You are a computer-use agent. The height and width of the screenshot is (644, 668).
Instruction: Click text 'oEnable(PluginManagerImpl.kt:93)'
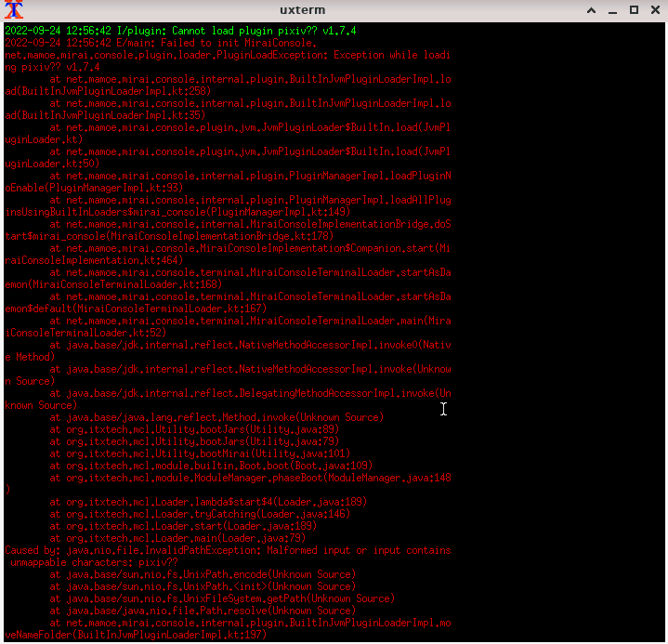point(94,188)
